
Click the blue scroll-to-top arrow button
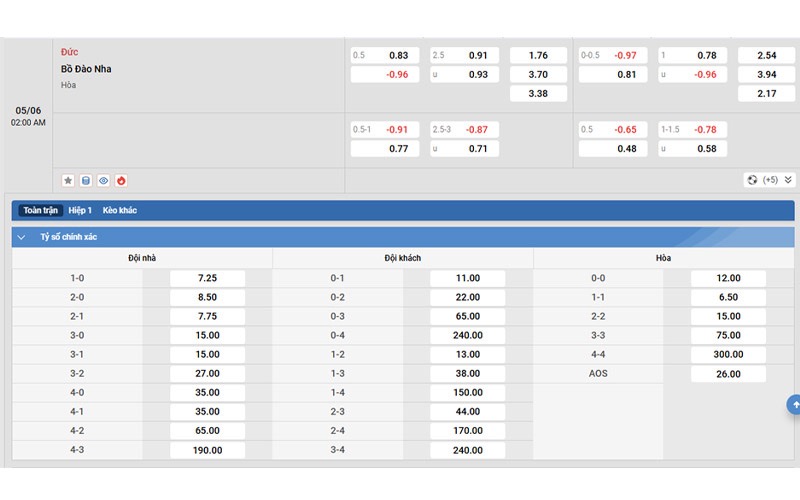click(794, 405)
